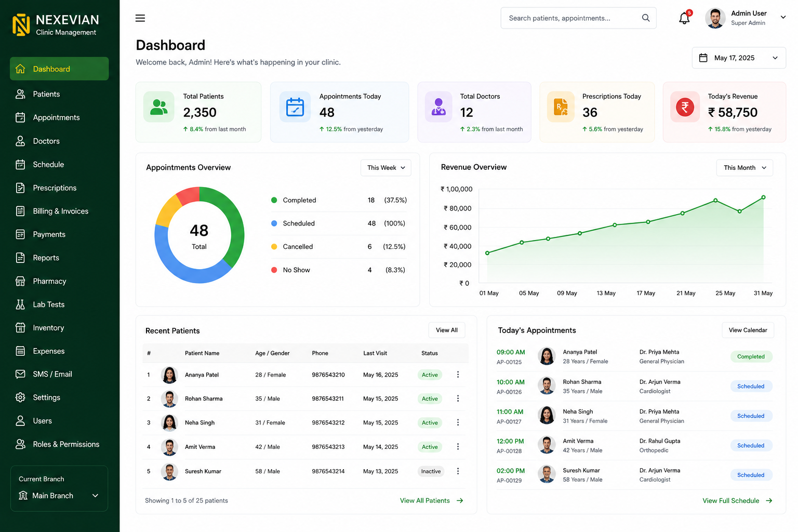Click the Total Patients card icon
This screenshot has width=798, height=532.
tap(159, 107)
